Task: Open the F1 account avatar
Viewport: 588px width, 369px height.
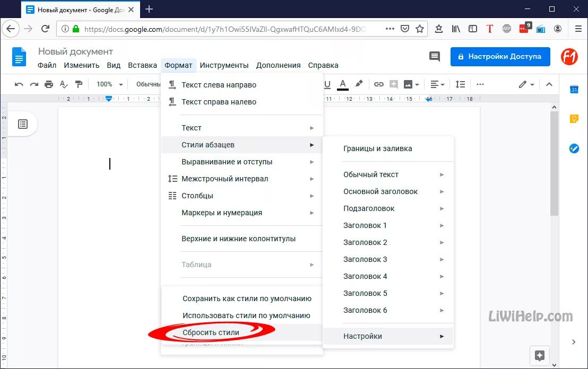Action: point(569,57)
